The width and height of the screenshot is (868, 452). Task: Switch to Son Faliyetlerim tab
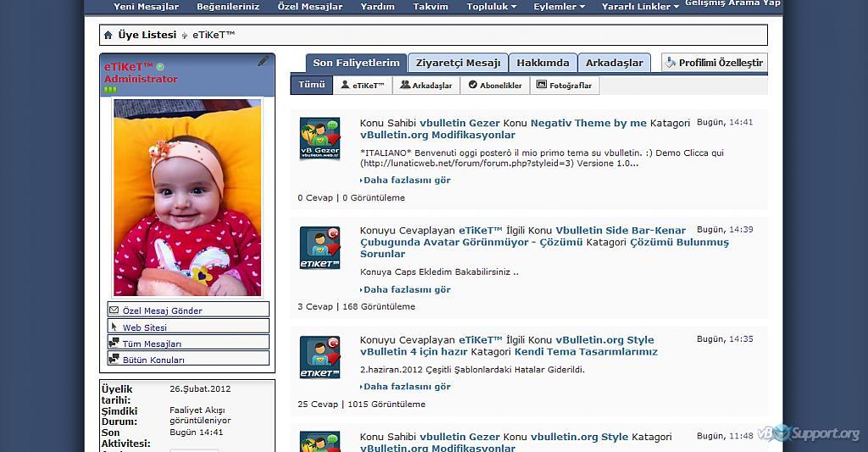(x=357, y=63)
